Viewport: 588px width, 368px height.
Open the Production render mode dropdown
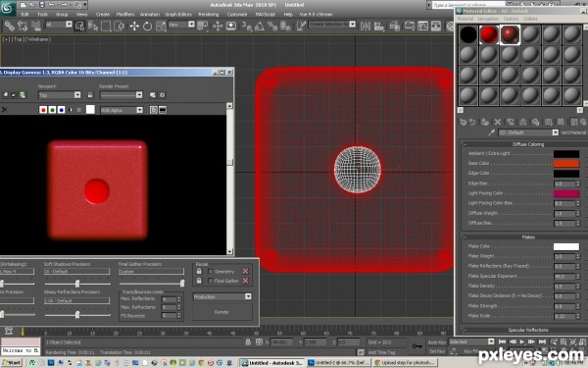coord(222,296)
